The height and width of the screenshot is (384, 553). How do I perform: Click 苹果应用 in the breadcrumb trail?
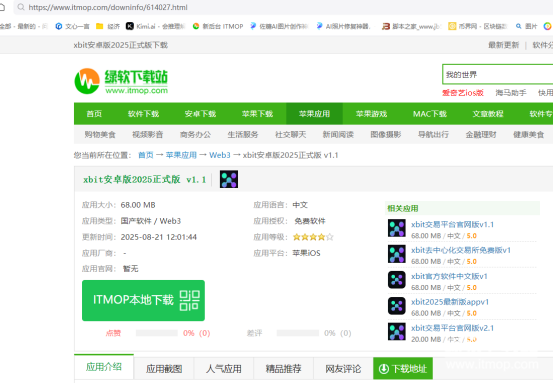point(181,155)
